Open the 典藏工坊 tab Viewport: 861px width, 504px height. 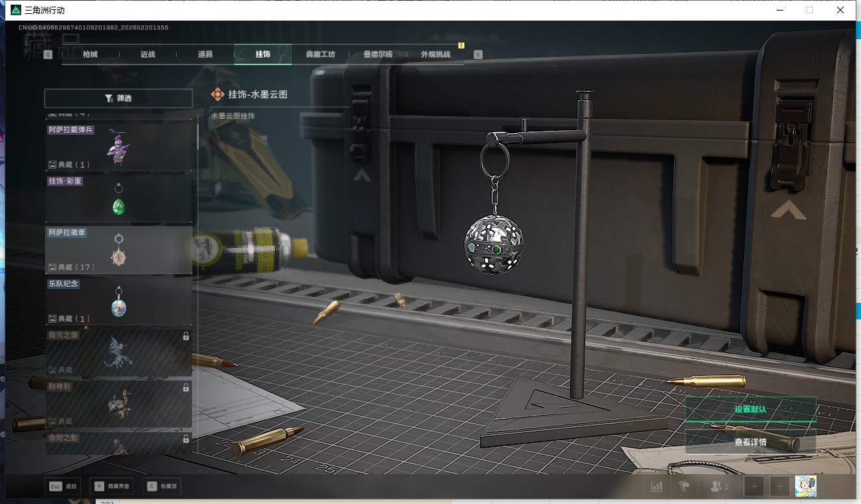(x=320, y=54)
